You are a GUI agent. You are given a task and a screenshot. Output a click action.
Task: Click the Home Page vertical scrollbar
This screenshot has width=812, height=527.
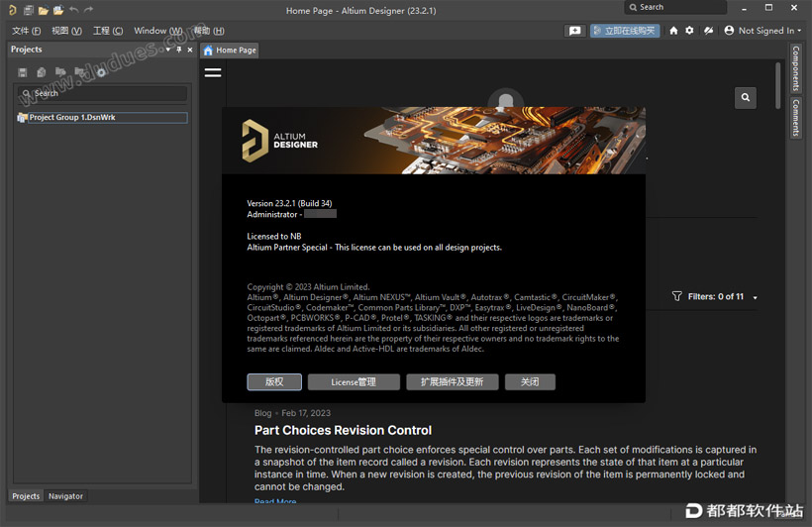click(x=777, y=85)
